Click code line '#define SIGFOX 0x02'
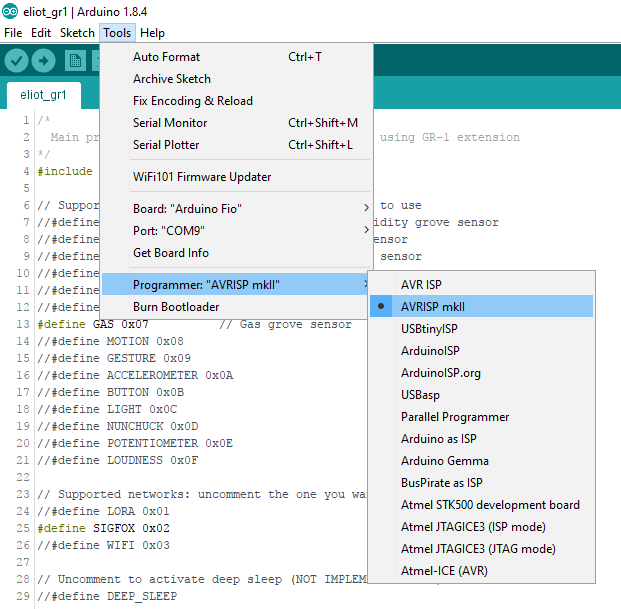 pyautogui.click(x=103, y=528)
